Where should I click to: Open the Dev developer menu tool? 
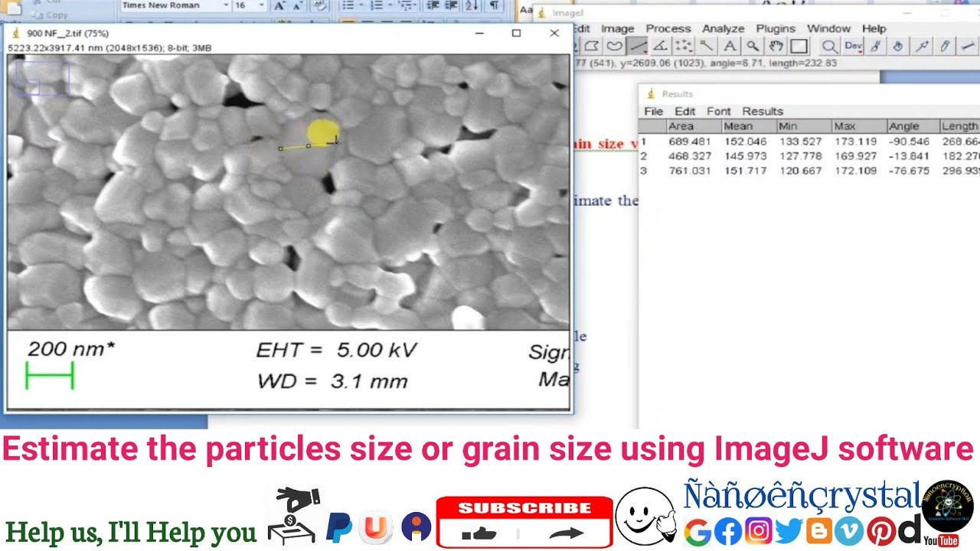[x=854, y=46]
